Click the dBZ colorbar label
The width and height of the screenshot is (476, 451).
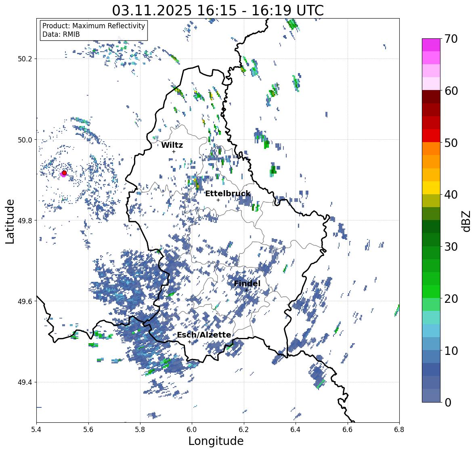pyautogui.click(x=467, y=221)
